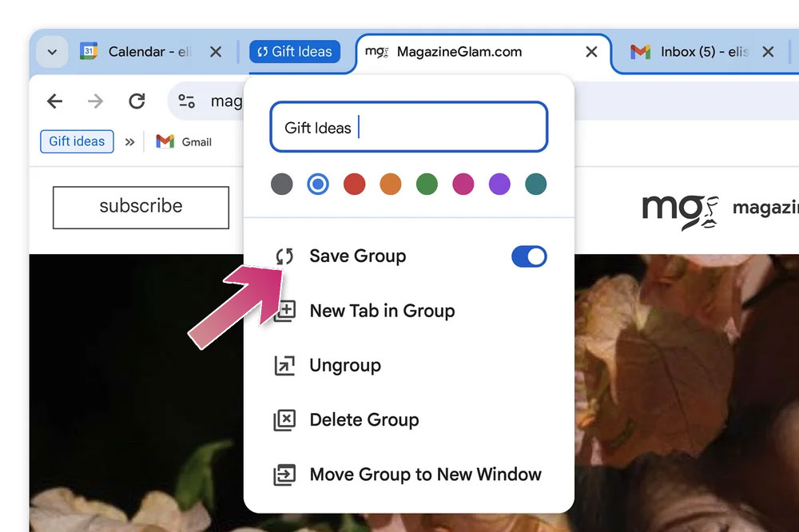
Task: Open the tab search chevron dropdown
Action: pyautogui.click(x=52, y=52)
